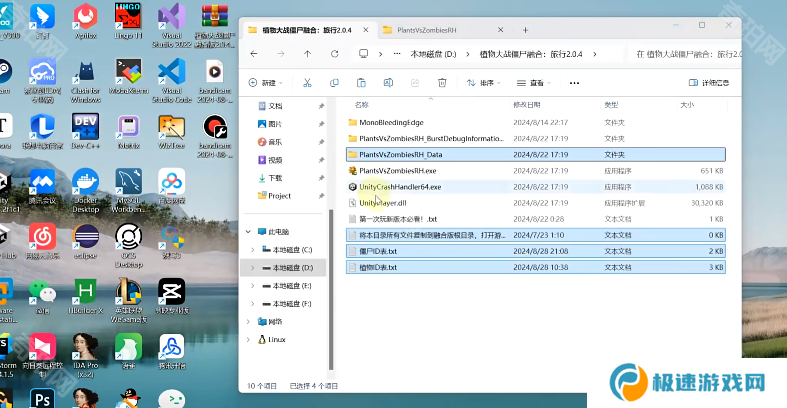
Task: Open OCS Desktop shortcut on desktop
Action: pos(128,245)
